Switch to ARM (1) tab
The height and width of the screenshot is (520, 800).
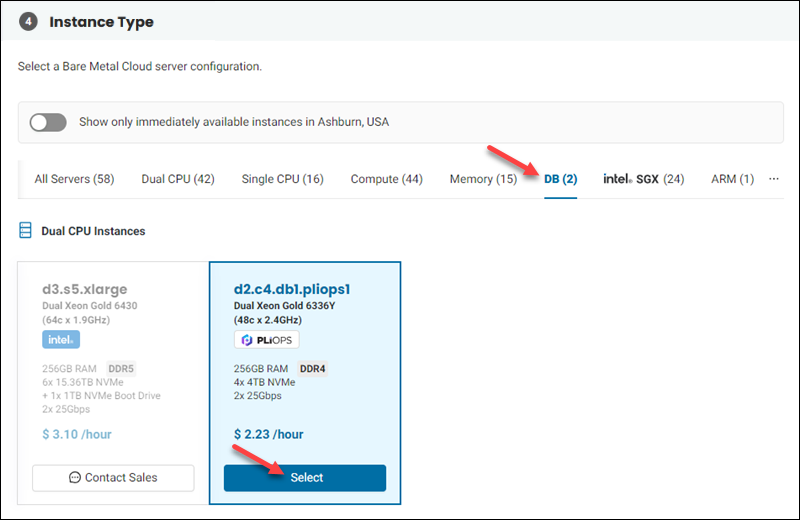tap(733, 179)
